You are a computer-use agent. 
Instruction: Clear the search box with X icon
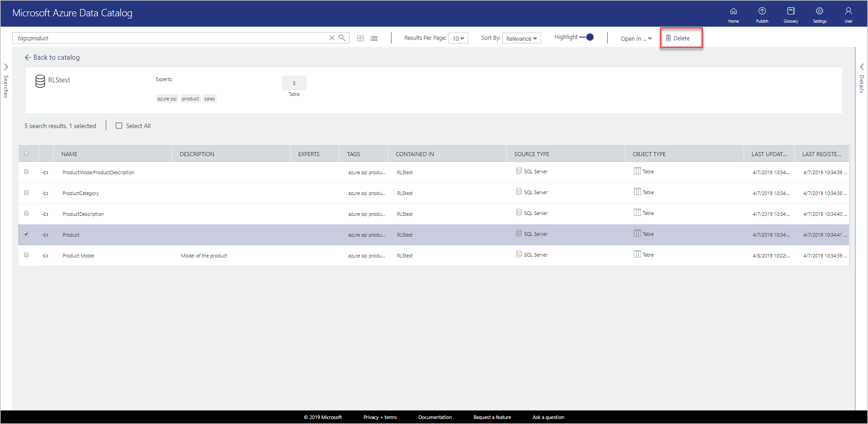332,38
